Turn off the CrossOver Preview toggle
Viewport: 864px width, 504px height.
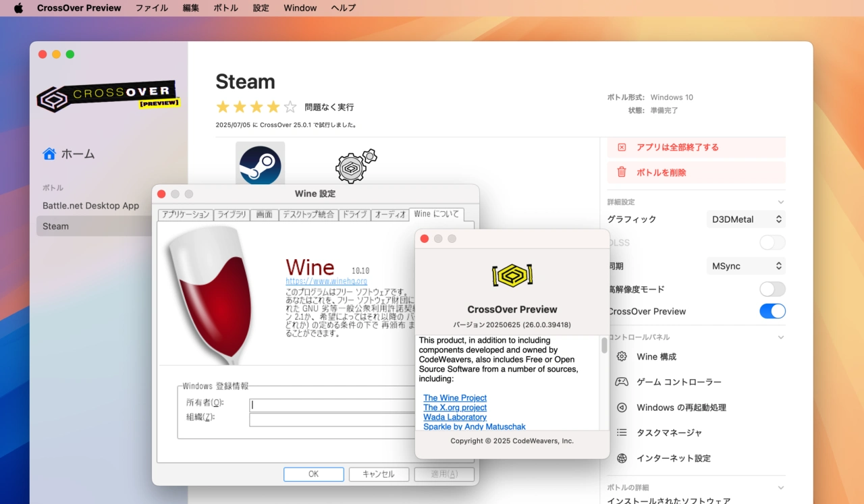772,311
